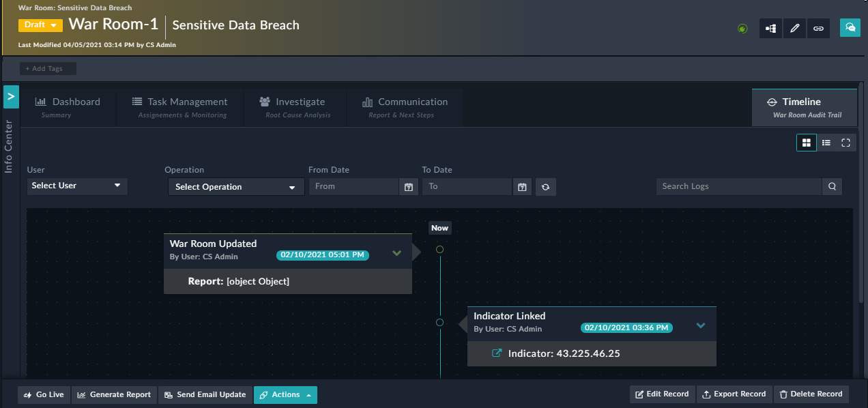
Task: Open the chat discussion panel icon
Action: point(850,28)
